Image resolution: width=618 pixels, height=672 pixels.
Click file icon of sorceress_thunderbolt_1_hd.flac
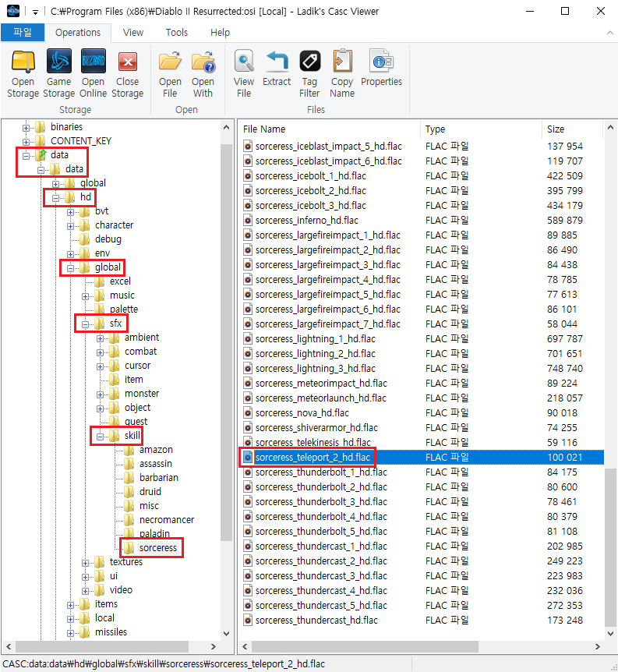point(248,472)
